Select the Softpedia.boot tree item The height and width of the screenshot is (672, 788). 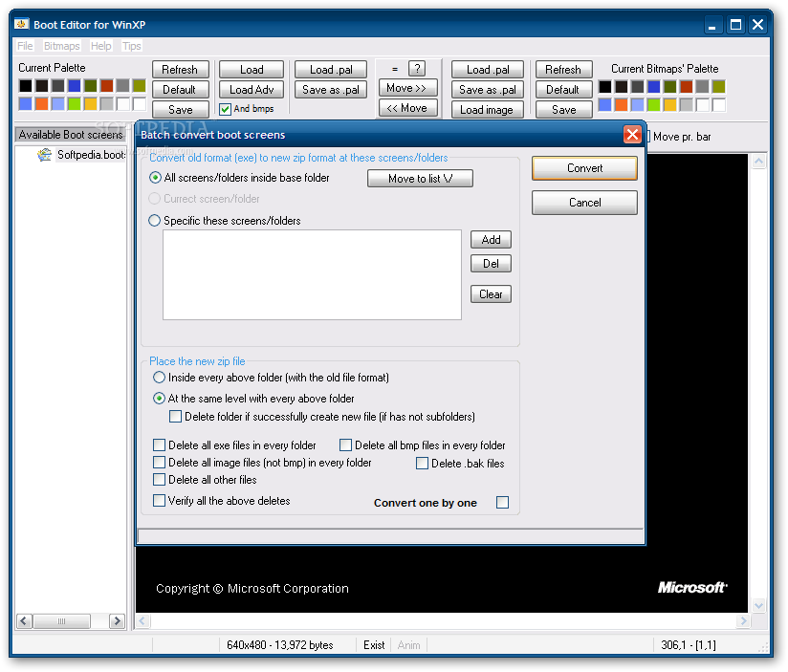pyautogui.click(x=91, y=155)
